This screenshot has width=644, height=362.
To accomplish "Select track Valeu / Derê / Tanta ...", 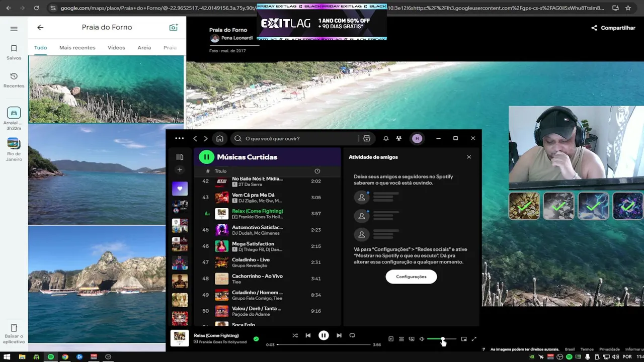I will point(268,311).
